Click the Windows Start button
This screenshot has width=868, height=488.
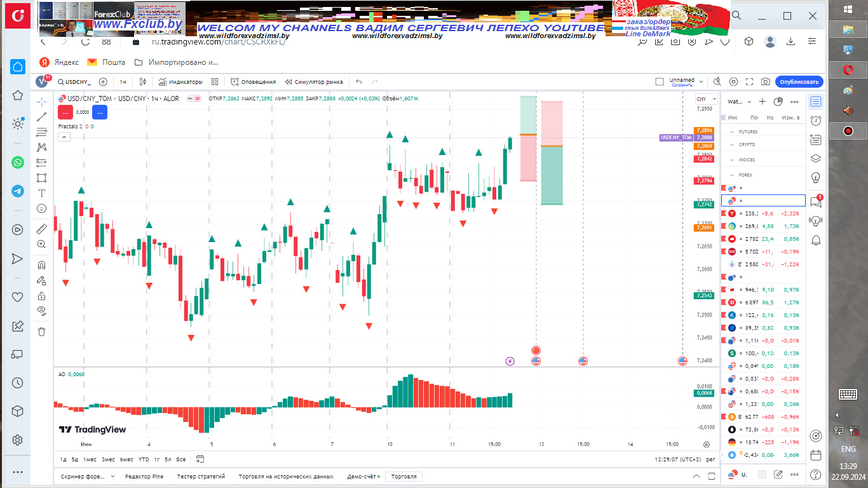tap(848, 9)
